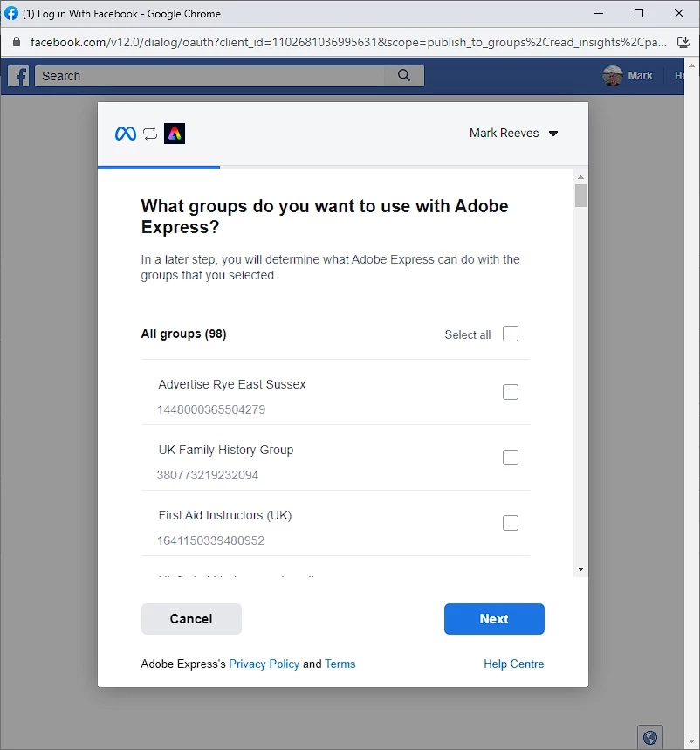Viewport: 700px width, 750px height.
Task: Open the Help Centre link
Action: point(513,664)
